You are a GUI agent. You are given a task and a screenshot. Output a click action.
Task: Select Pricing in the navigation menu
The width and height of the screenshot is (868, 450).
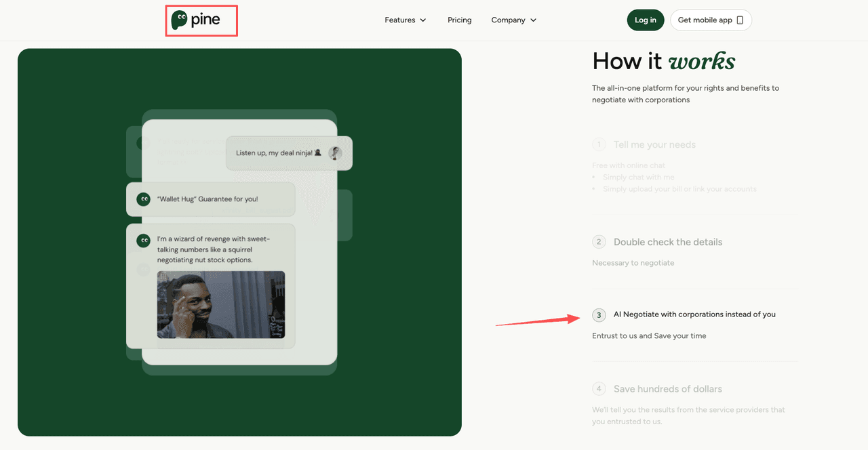[459, 20]
